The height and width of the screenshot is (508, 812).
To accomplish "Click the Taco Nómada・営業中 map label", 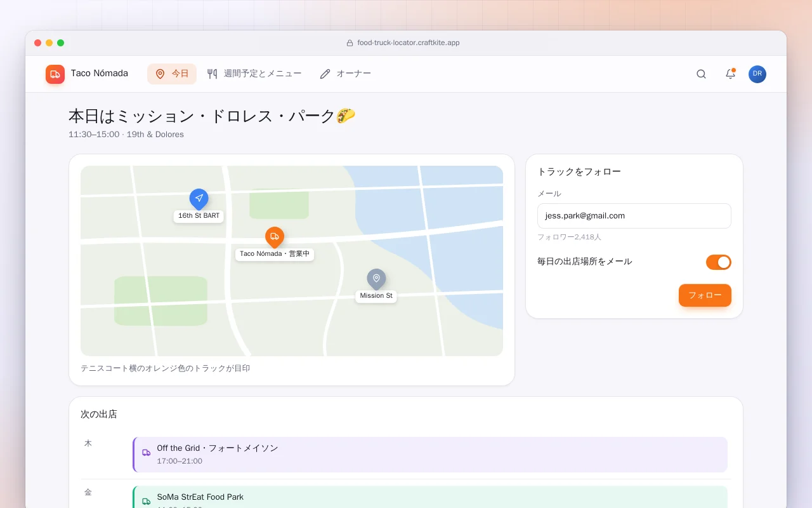I will (275, 254).
